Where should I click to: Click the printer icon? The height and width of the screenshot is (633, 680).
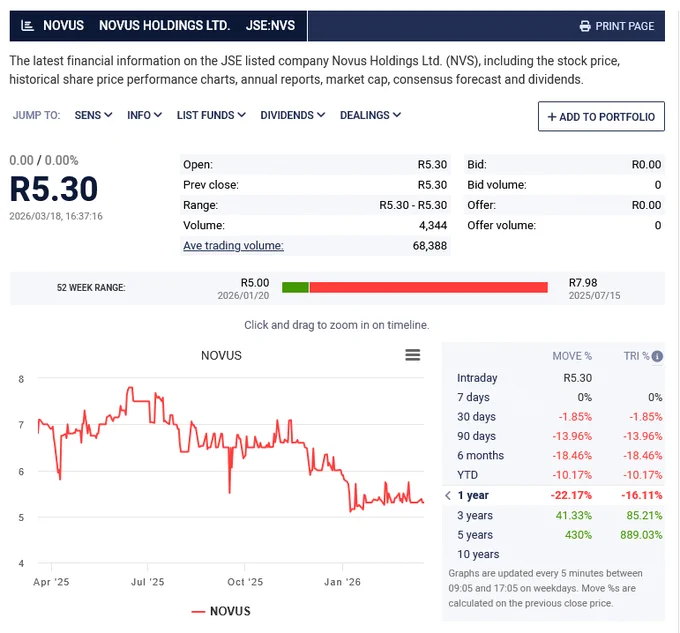585,26
